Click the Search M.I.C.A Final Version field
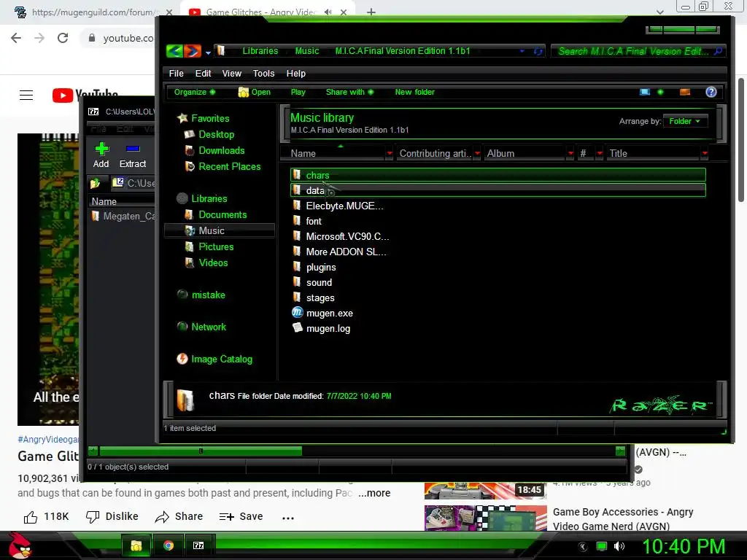This screenshot has width=747, height=560. (638, 51)
